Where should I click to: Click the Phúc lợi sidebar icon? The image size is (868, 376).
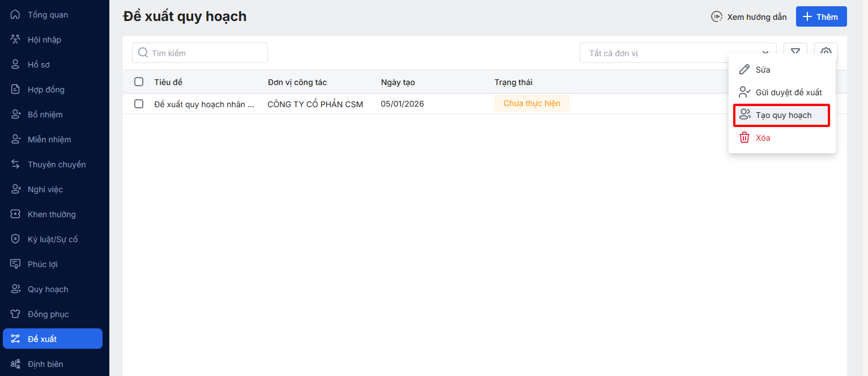click(16, 264)
